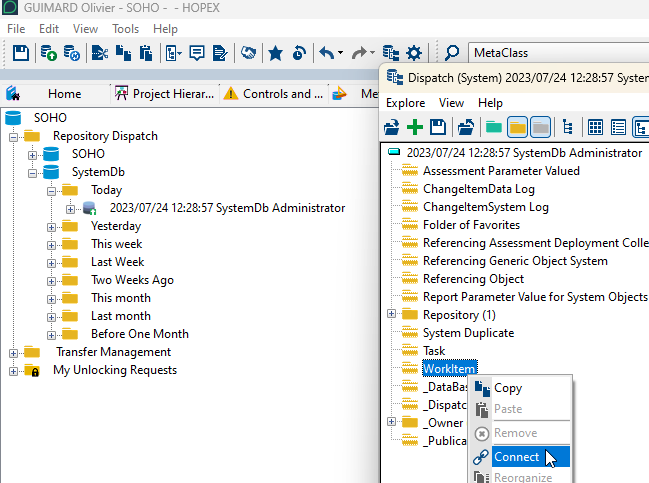This screenshot has width=649, height=483.
Task: Switch to the Project Hierar... tab
Action: (x=165, y=94)
